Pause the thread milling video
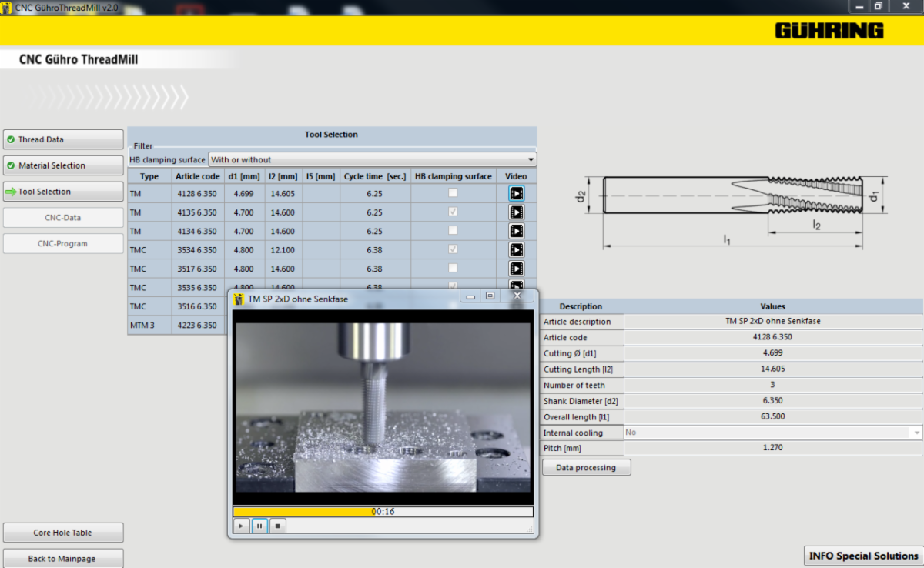 tap(259, 526)
